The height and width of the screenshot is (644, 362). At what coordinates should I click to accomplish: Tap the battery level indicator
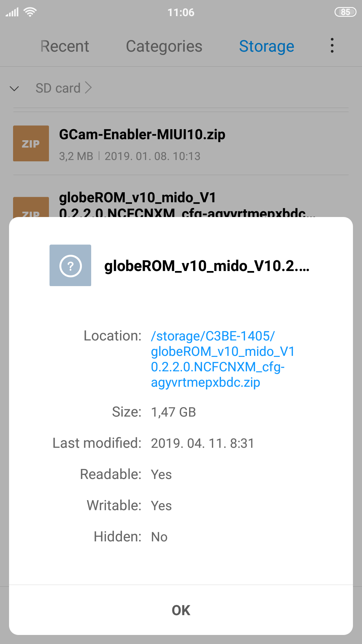345,12
